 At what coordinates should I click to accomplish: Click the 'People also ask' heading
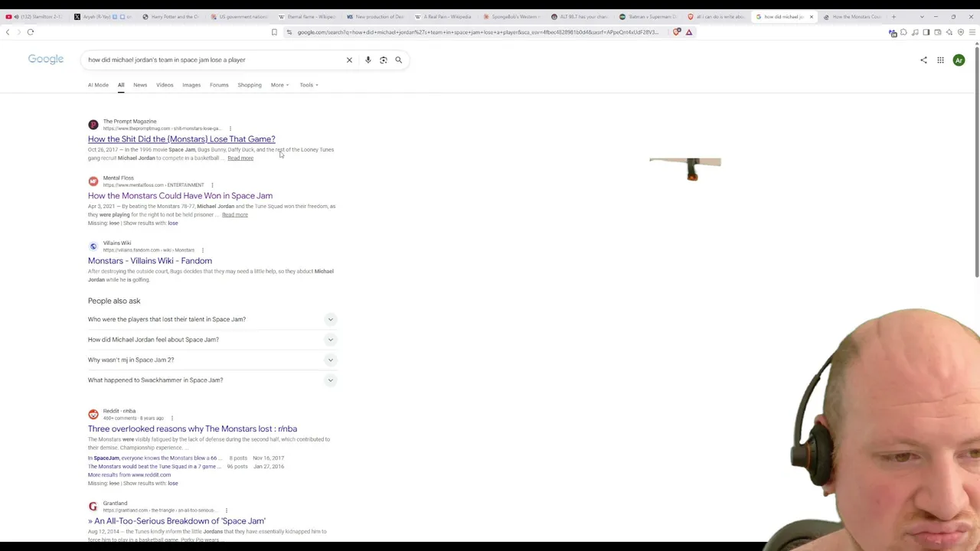point(114,301)
